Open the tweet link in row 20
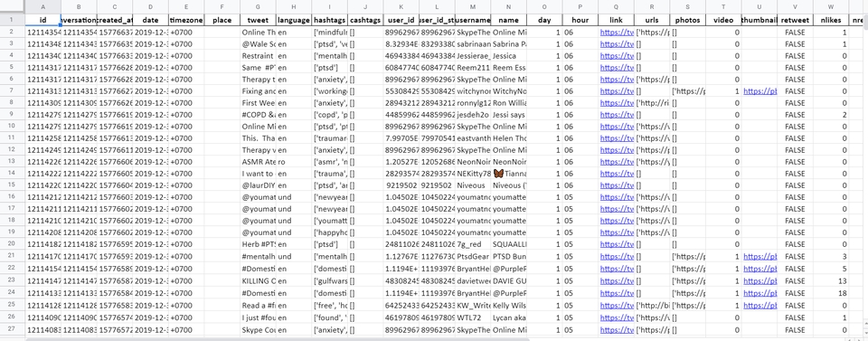 pyautogui.click(x=617, y=244)
